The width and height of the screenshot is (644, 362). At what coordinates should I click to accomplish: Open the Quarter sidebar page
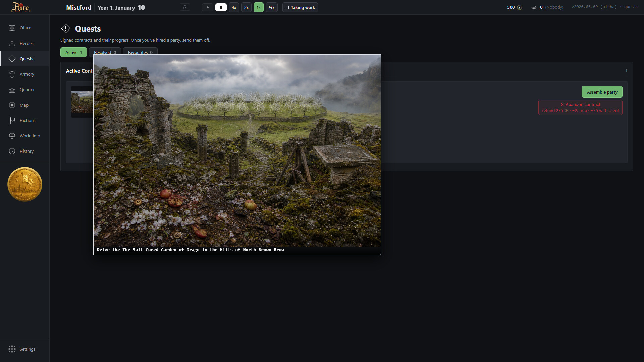pos(25,90)
